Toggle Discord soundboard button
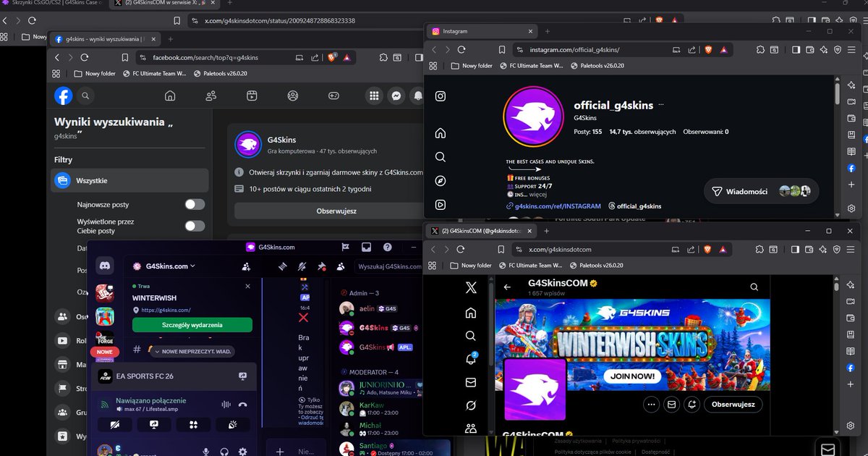 point(231,425)
